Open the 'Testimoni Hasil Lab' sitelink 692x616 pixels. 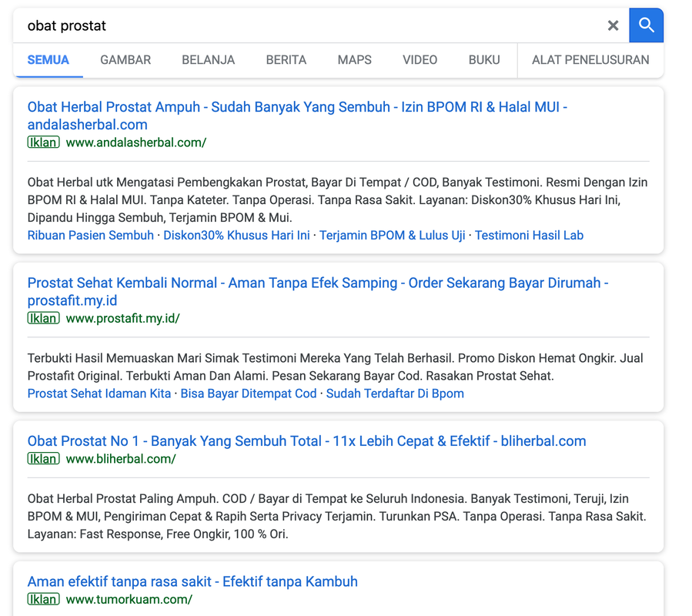pos(529,236)
